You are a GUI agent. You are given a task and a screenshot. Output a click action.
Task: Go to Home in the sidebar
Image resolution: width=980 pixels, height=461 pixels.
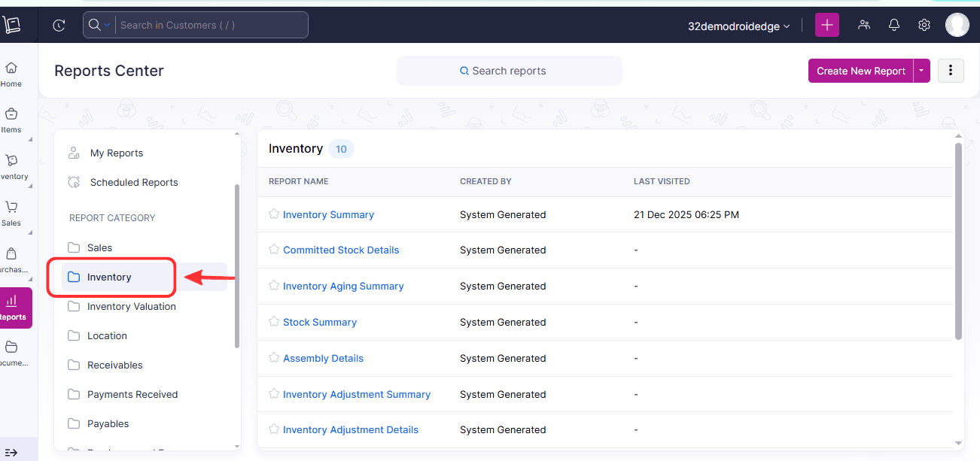[x=11, y=74]
